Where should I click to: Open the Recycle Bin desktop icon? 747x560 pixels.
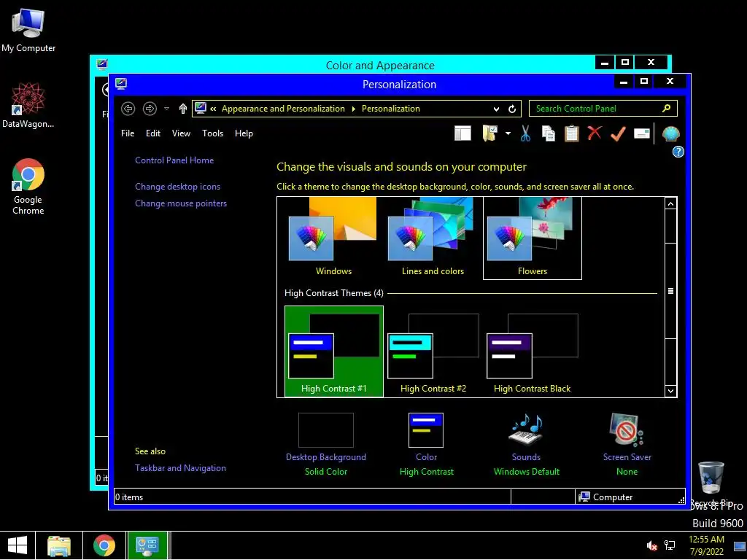[711, 483]
